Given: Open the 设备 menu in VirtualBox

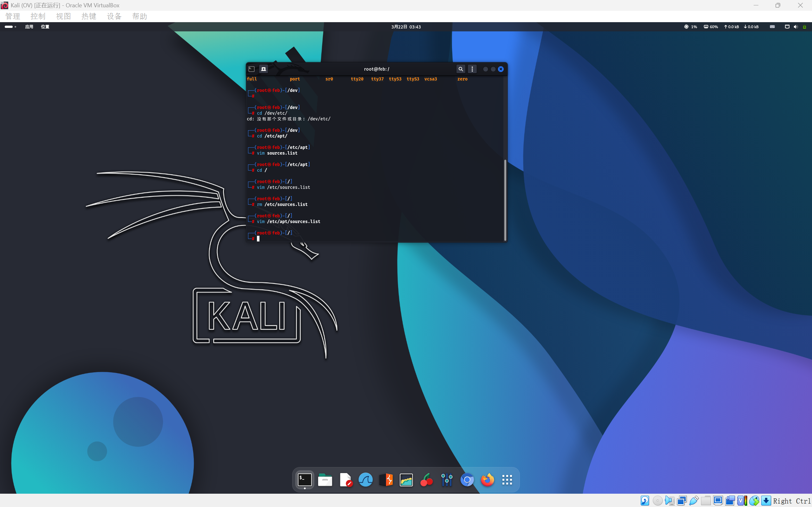Looking at the screenshot, I should 114,16.
